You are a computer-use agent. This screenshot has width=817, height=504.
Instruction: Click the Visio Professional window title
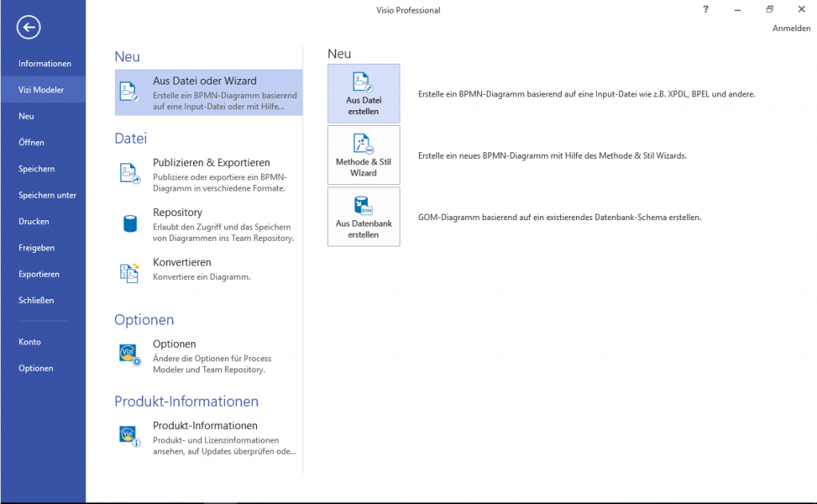click(408, 10)
